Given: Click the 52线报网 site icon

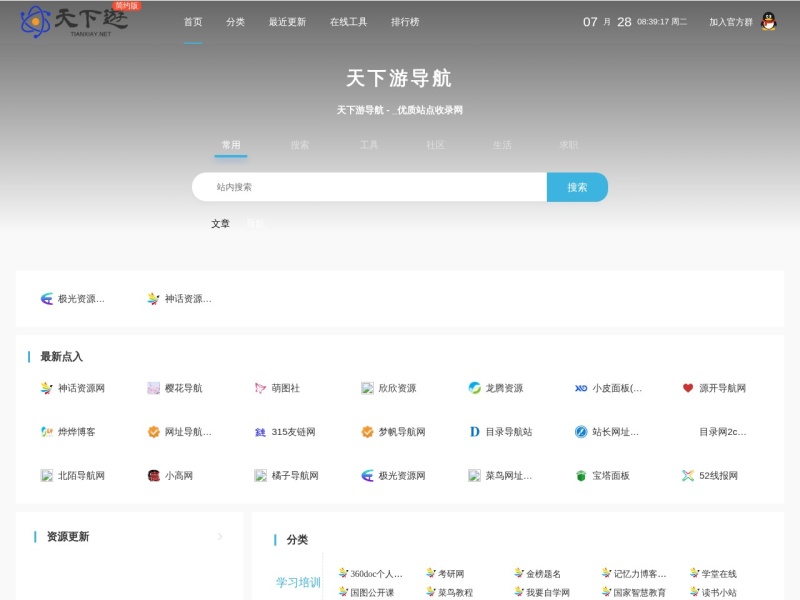Looking at the screenshot, I should point(688,476).
